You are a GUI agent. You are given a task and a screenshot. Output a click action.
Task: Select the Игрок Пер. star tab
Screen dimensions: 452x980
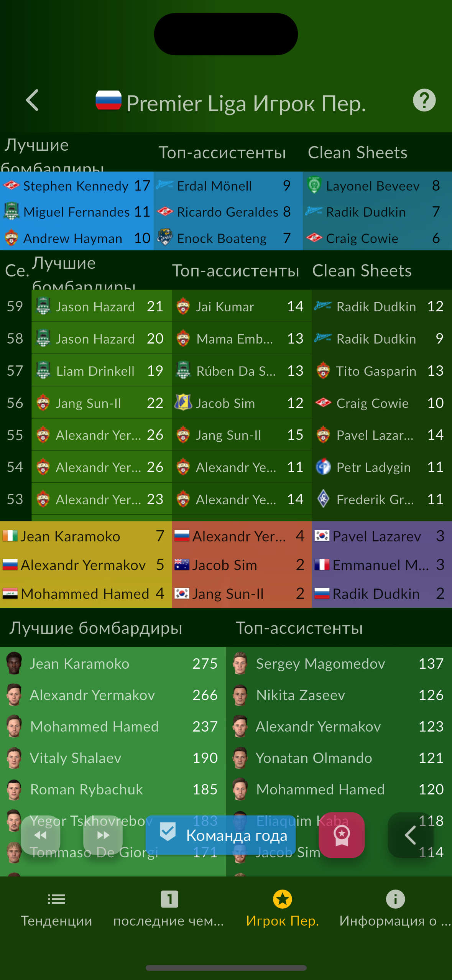coord(283,909)
